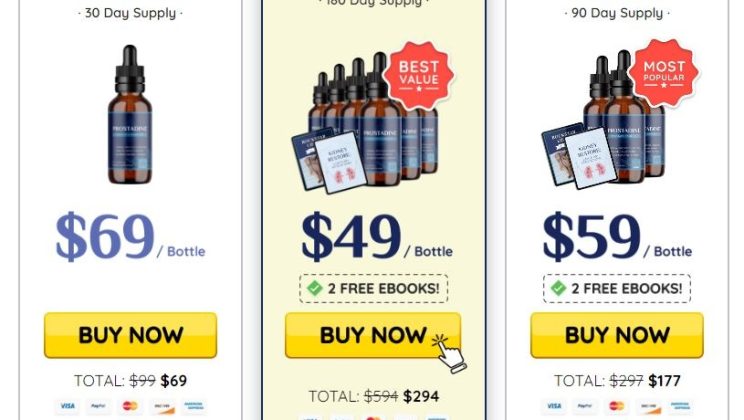744x420 pixels.
Task: Click the American Express icon under the $177 total
Action: click(x=680, y=406)
